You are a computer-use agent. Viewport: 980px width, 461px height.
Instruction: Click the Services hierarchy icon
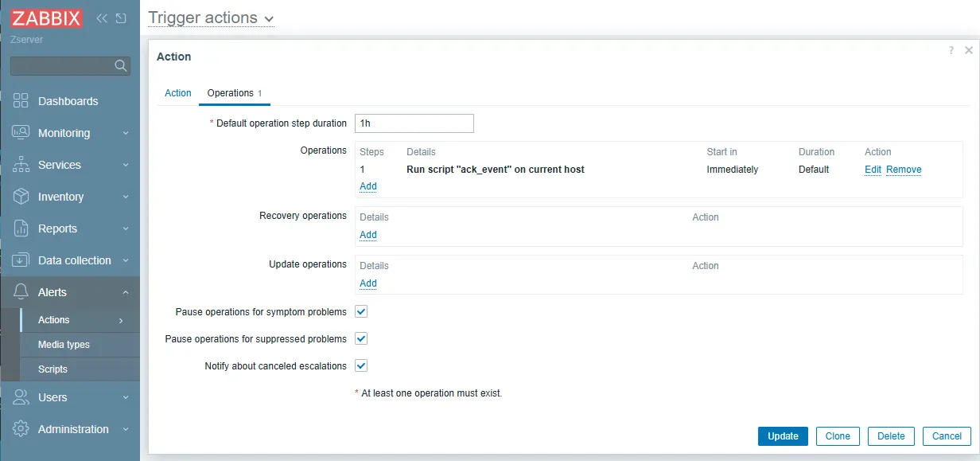coord(21,165)
